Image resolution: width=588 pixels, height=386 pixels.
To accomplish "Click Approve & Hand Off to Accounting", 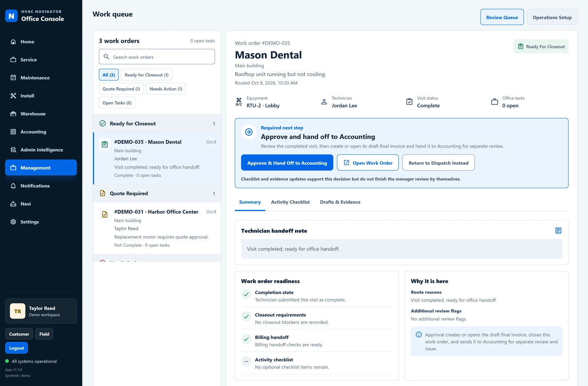I will pyautogui.click(x=287, y=162).
